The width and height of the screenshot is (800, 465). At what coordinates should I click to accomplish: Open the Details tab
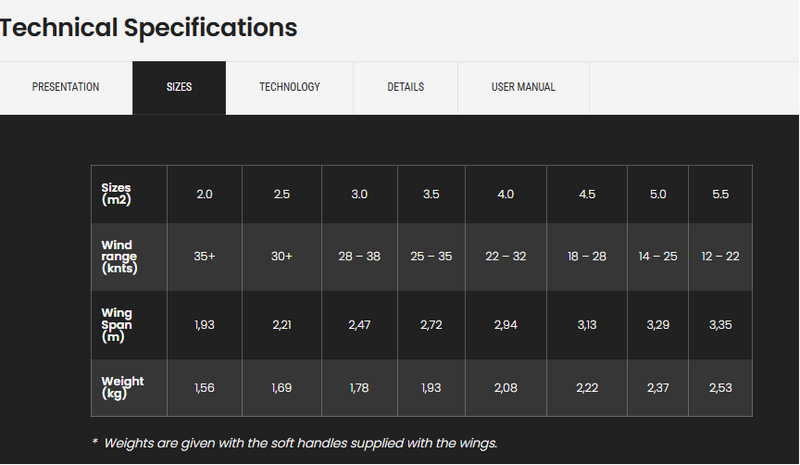(406, 87)
